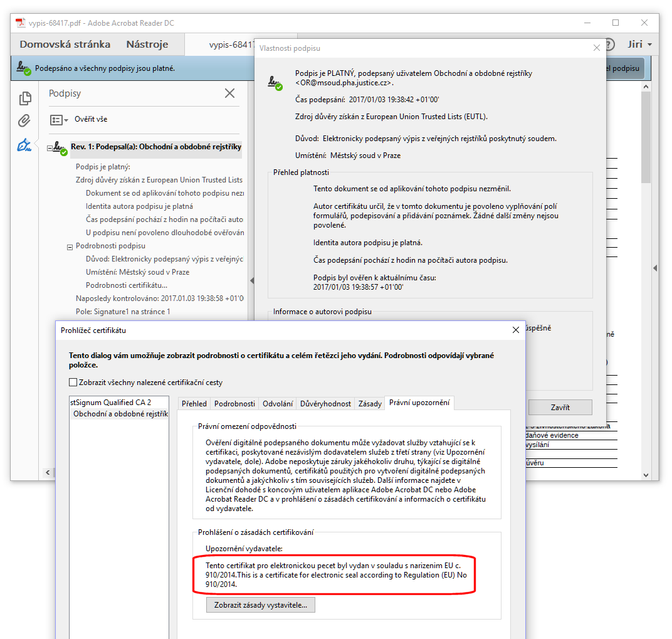Close the Prohlížeč certifikátu dialog

coord(516,330)
